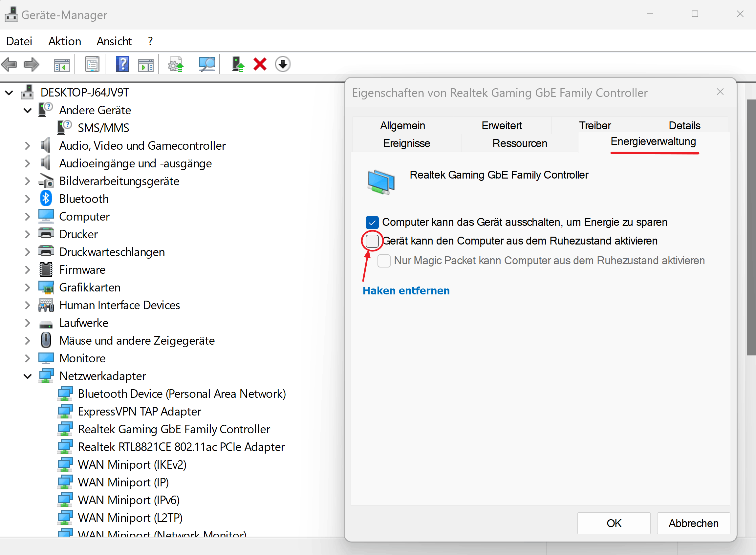Select the SMS/MMS device

coord(103,128)
